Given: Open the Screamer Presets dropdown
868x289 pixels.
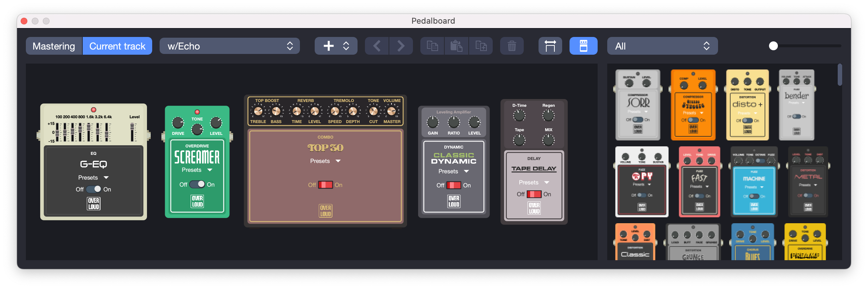Looking at the screenshot, I should tap(197, 170).
